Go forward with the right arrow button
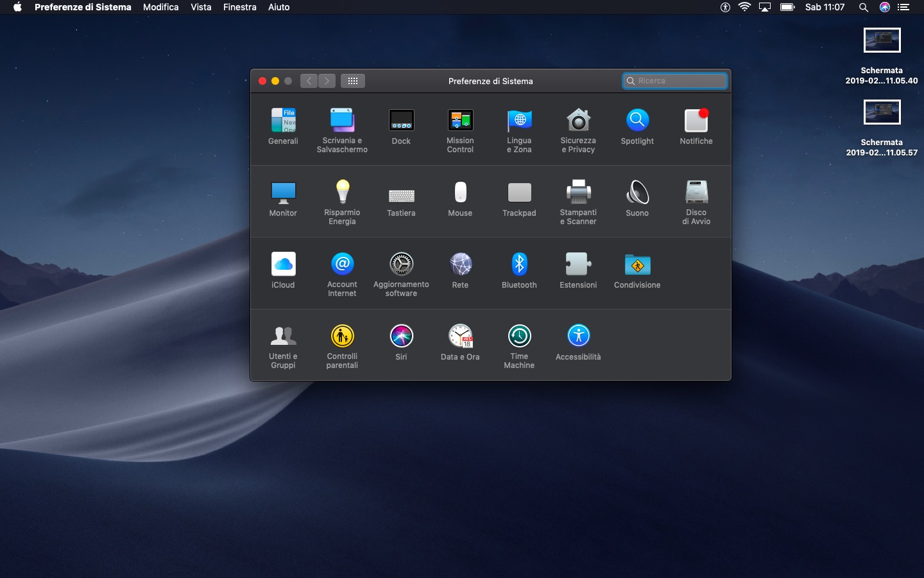This screenshot has width=924, height=578. 327,81
